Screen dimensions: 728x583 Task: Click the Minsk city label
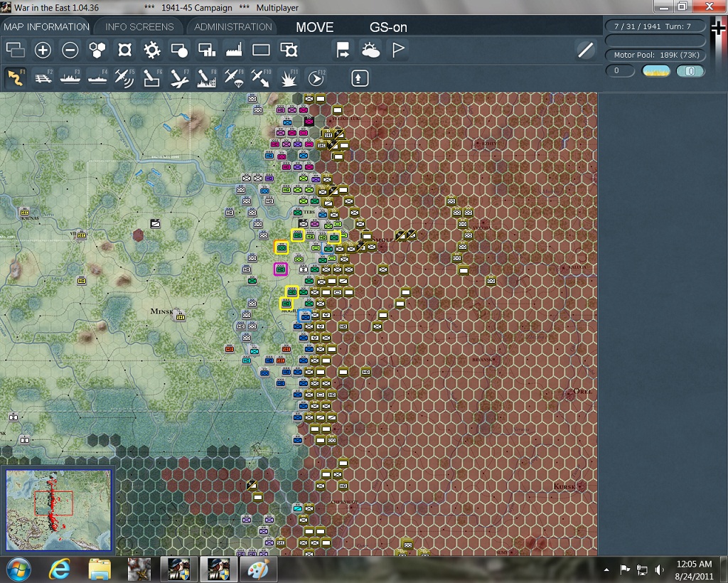click(x=161, y=311)
